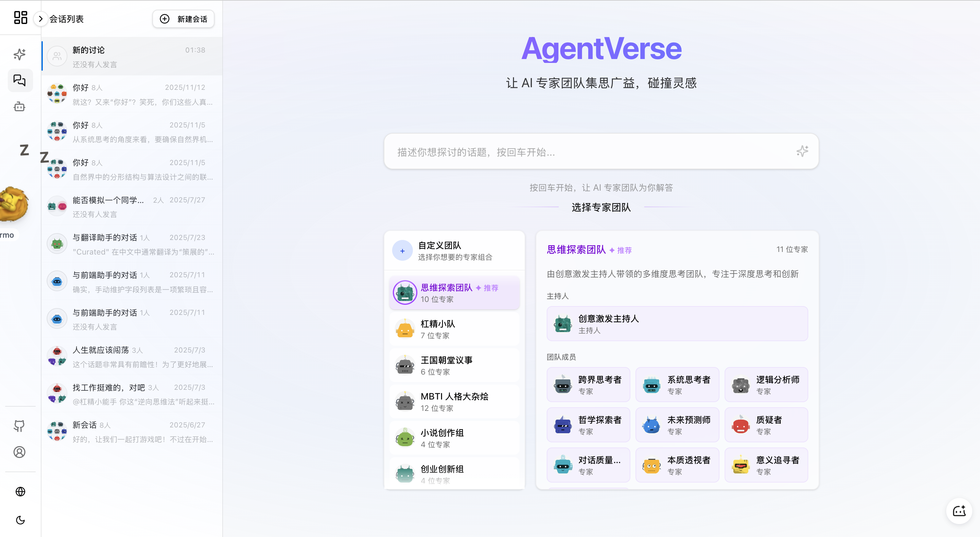The width and height of the screenshot is (980, 537).
Task: Open the 新的讨论 conversation
Action: (132, 56)
